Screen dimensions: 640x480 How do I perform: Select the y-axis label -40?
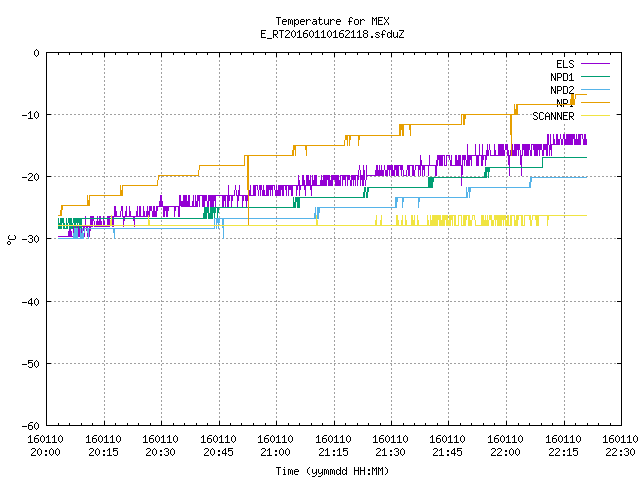pos(31,302)
